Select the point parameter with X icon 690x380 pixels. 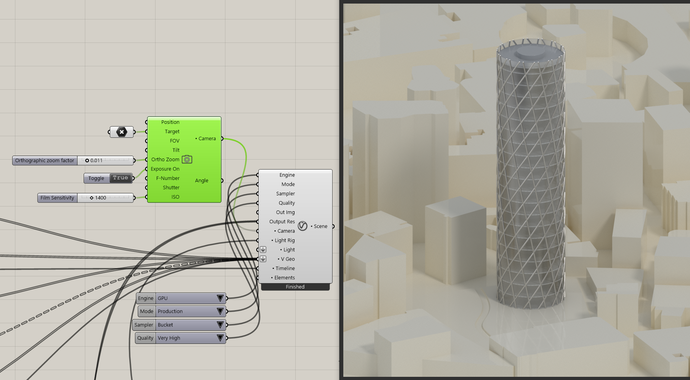click(x=121, y=132)
